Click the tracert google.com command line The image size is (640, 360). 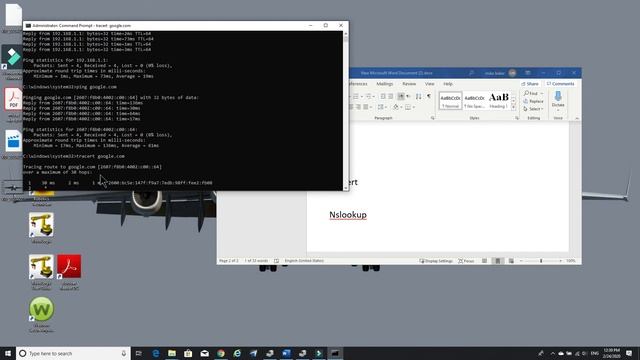[x=74, y=156]
